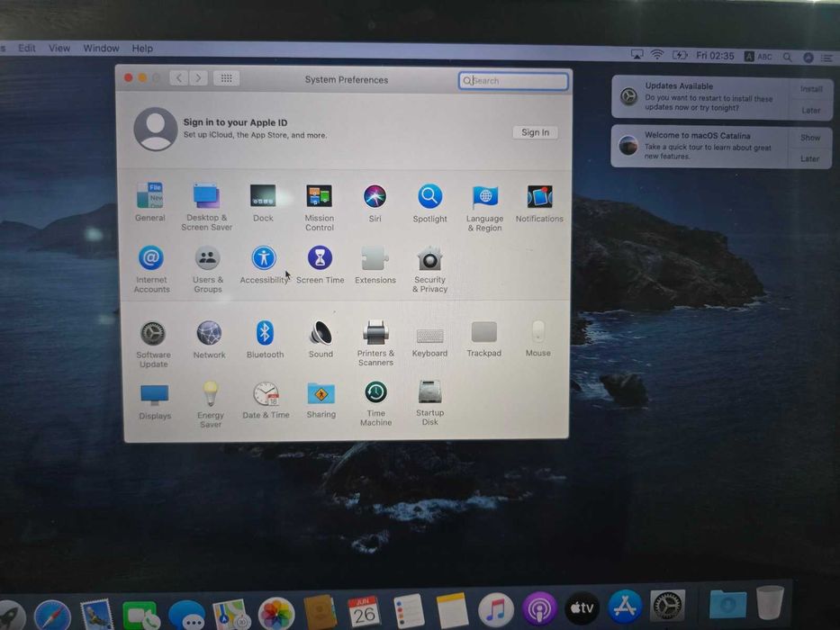
Task: Open the battery status menu
Action: tap(679, 55)
